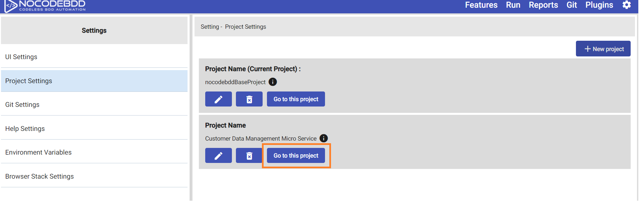Open the Features menu

(x=481, y=5)
